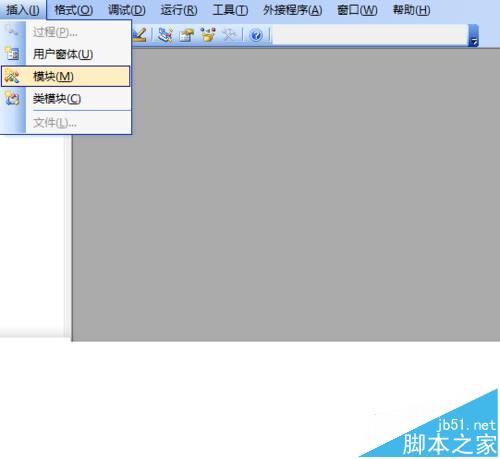Open the 格式(O) menu
This screenshot has width=500, height=459.
point(74,10)
